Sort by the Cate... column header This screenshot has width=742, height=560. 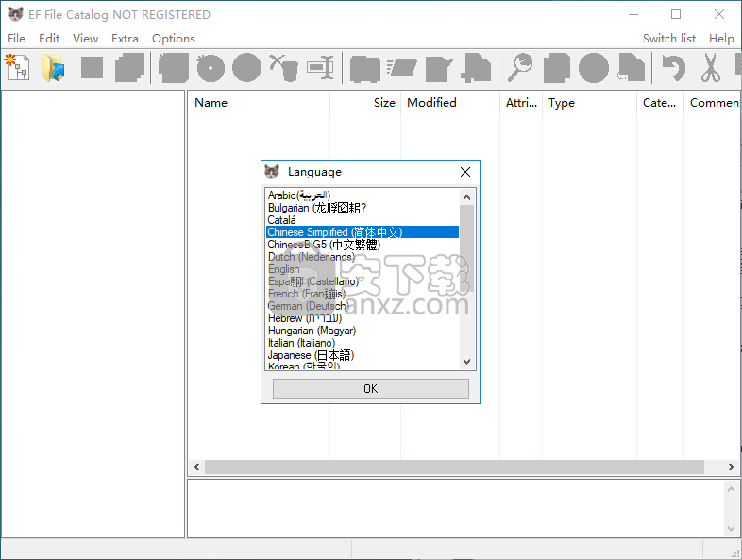coord(660,103)
